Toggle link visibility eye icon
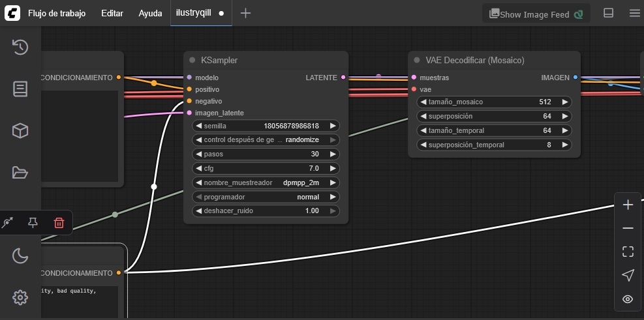 (628, 299)
